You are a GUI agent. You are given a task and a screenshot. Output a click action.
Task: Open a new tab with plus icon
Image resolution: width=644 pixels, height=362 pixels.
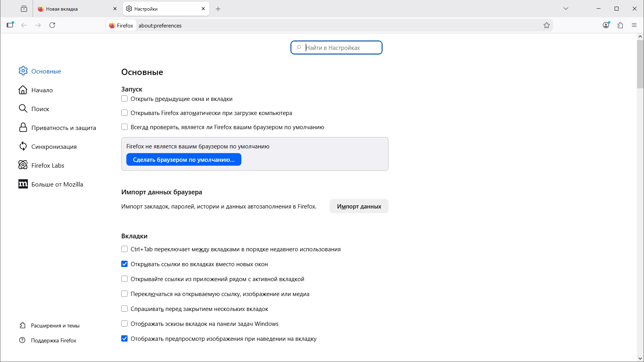[218, 9]
